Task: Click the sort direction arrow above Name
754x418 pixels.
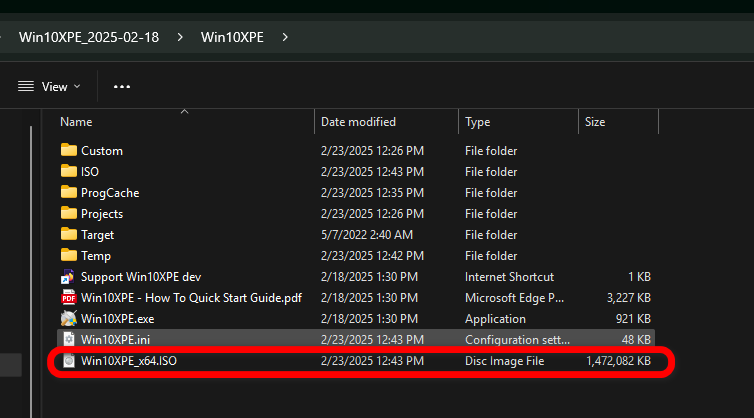Action: 184,112
